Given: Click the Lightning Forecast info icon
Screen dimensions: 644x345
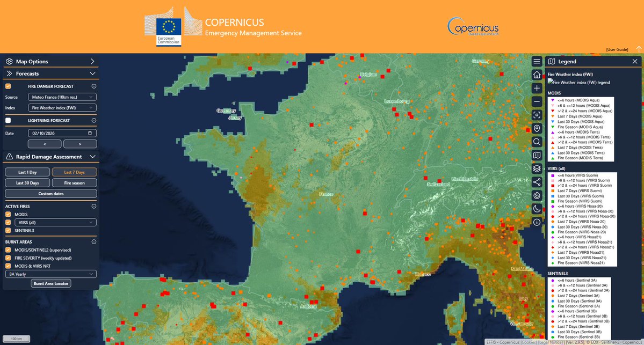Looking at the screenshot, I should pyautogui.click(x=93, y=121).
